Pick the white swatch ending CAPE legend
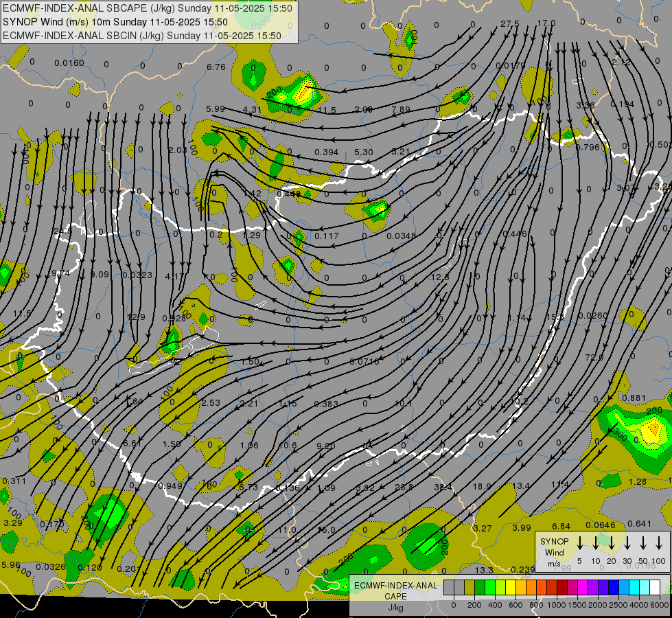 coord(655,587)
